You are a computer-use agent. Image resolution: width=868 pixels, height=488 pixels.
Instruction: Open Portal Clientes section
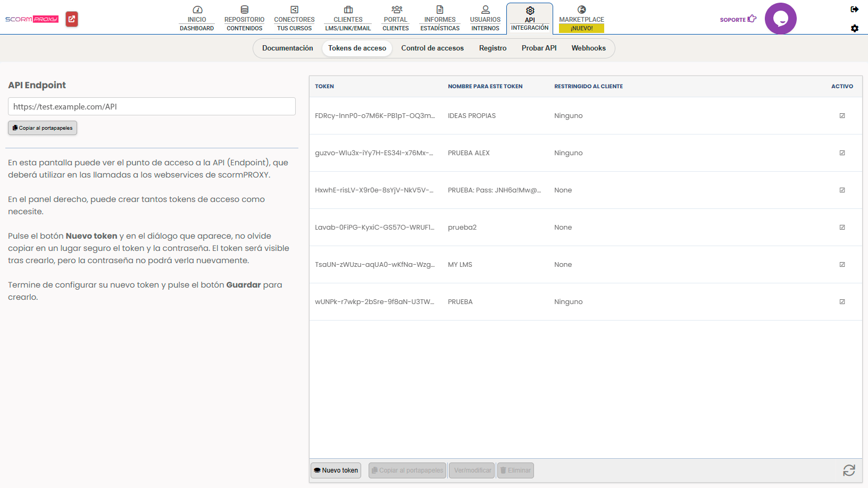coord(396,19)
